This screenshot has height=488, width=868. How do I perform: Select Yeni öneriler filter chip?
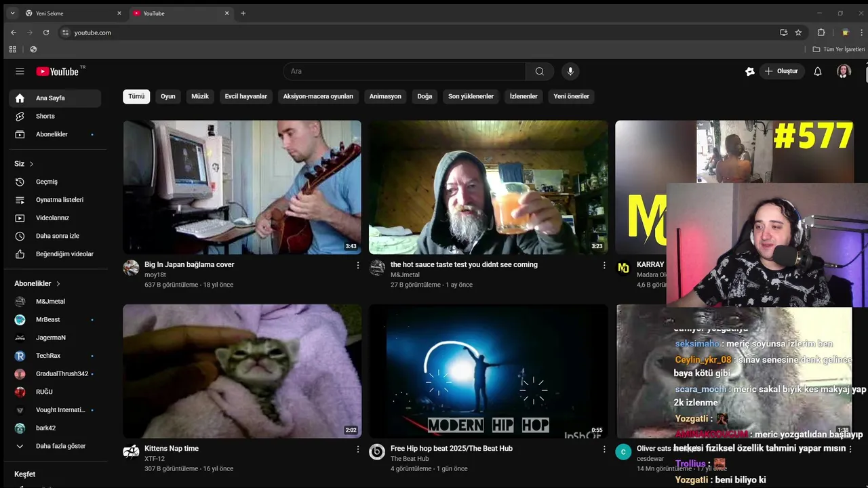[571, 96]
